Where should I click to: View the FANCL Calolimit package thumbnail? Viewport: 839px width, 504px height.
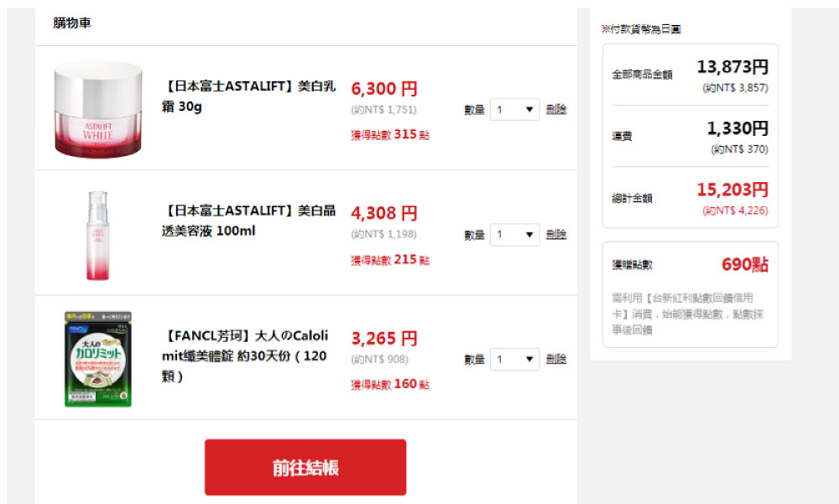(x=98, y=359)
